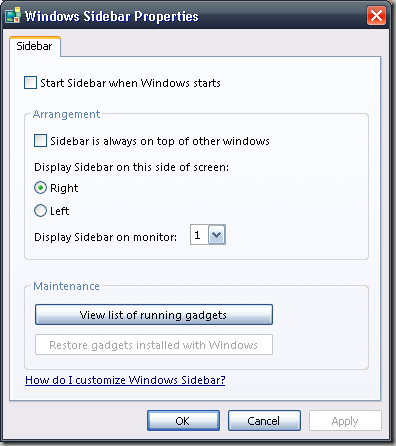Switch to the Sidebar tab
The image size is (396, 446).
(x=34, y=46)
